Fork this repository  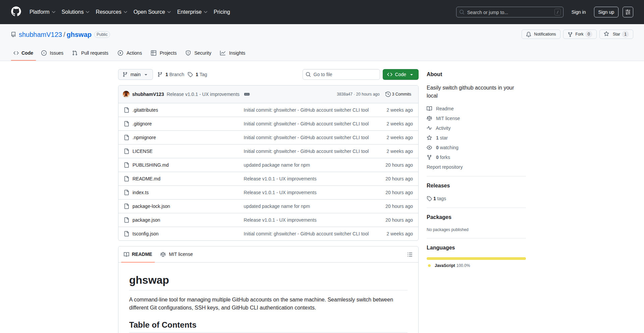579,34
